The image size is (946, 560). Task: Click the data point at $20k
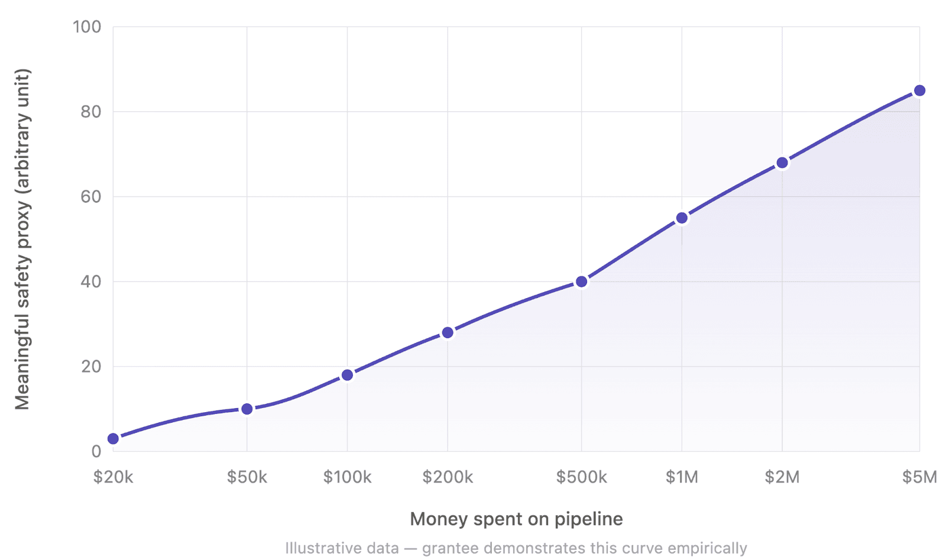[113, 439]
